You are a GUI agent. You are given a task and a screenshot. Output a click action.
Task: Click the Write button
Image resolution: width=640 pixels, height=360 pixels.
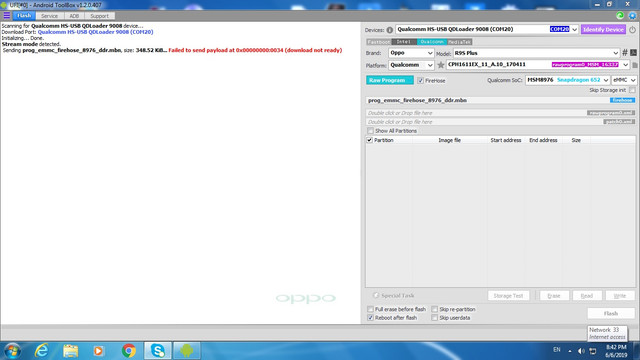(620, 296)
